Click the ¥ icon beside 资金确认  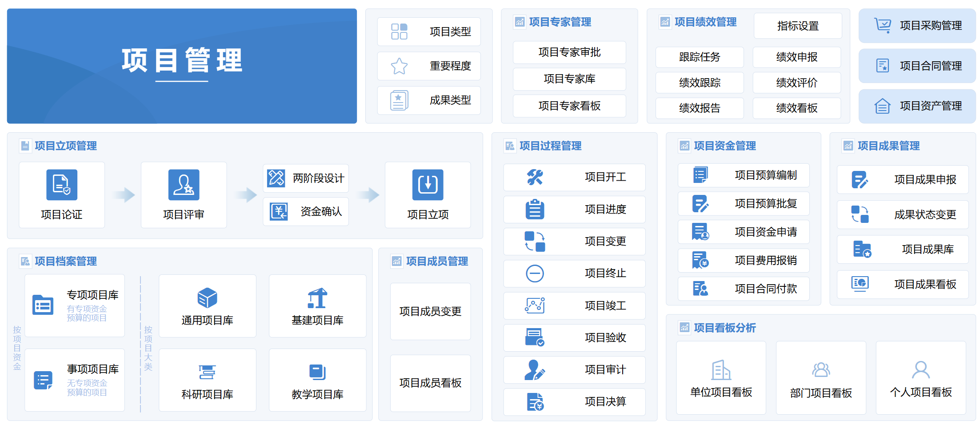pos(279,212)
